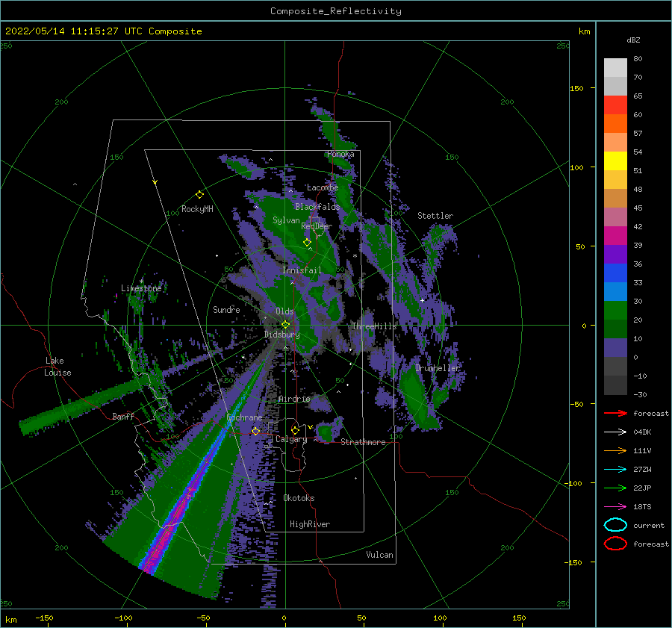The image size is (672, 628).
Task: Pick the bright yellow 51–54 dBZ swatch
Action: tap(615, 161)
